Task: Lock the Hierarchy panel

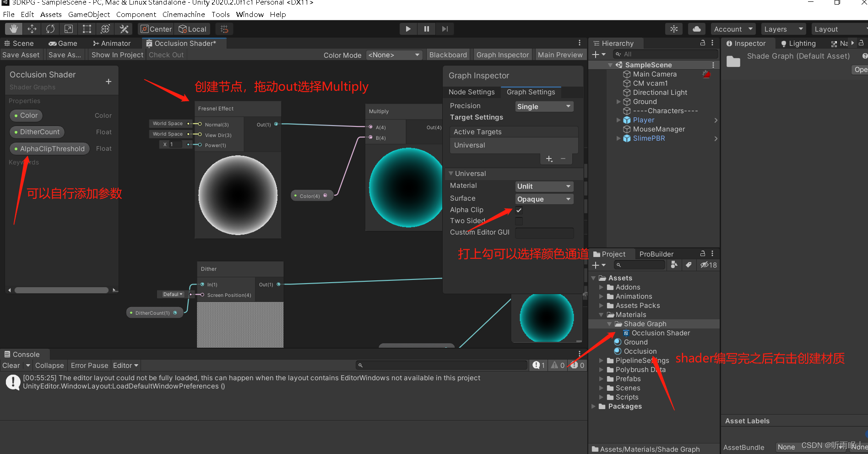Action: [x=703, y=43]
